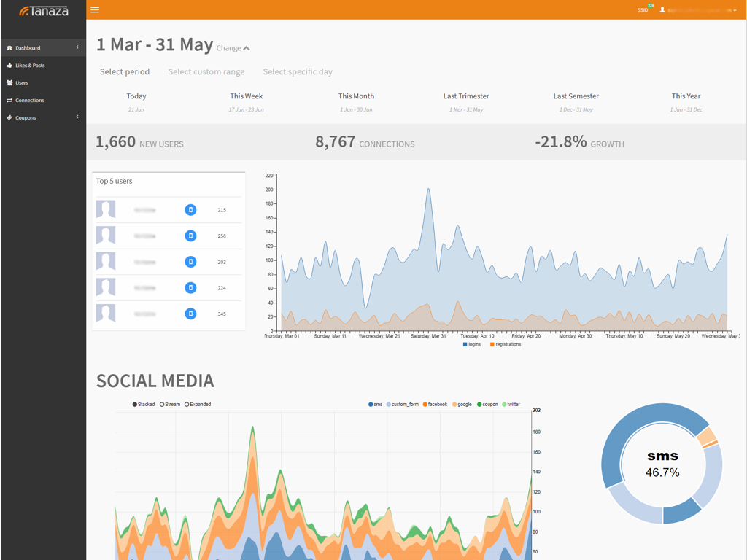Click the Likes & Posts thumbs-up icon

pyautogui.click(x=9, y=66)
